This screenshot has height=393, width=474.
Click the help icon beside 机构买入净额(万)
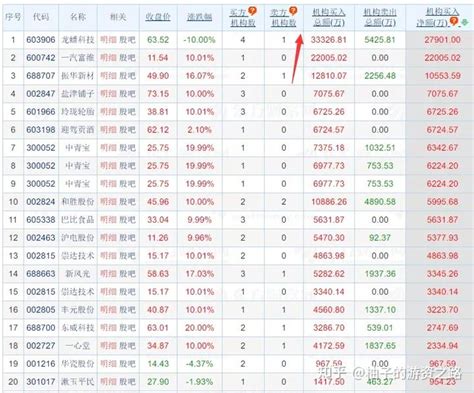coord(454,22)
